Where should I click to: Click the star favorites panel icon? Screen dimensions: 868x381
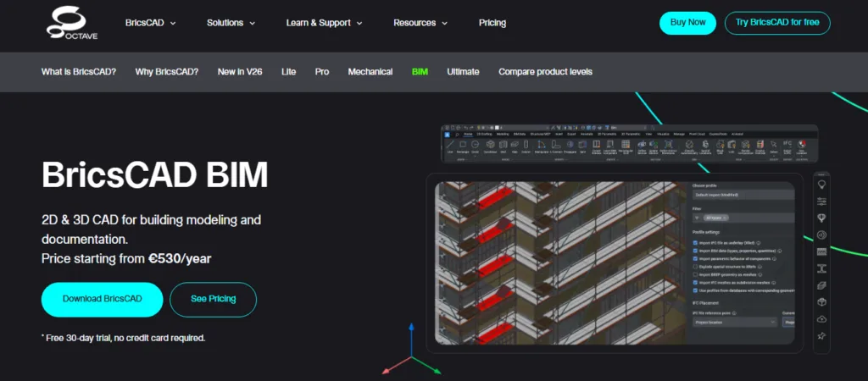point(822,335)
